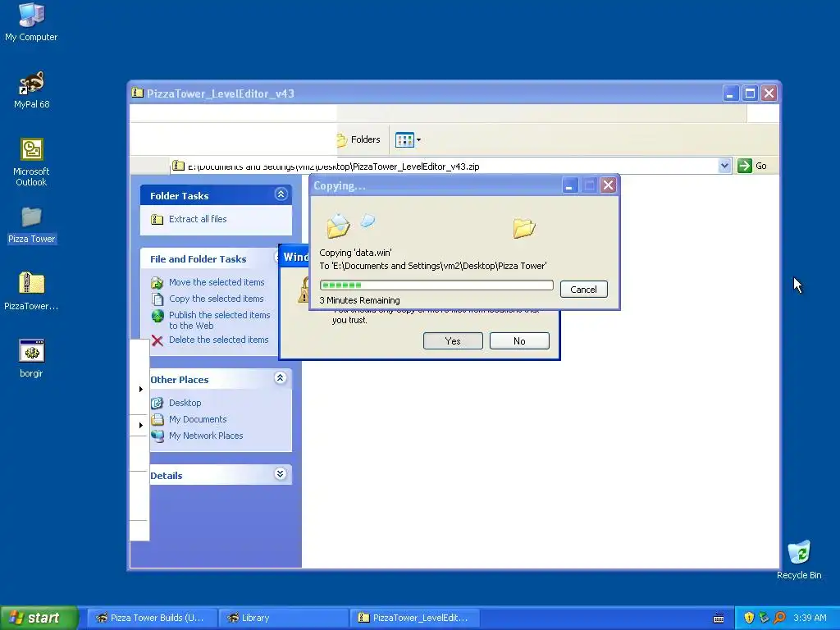This screenshot has width=840, height=630.
Task: Open My Computer desktop icon
Action: [x=31, y=21]
